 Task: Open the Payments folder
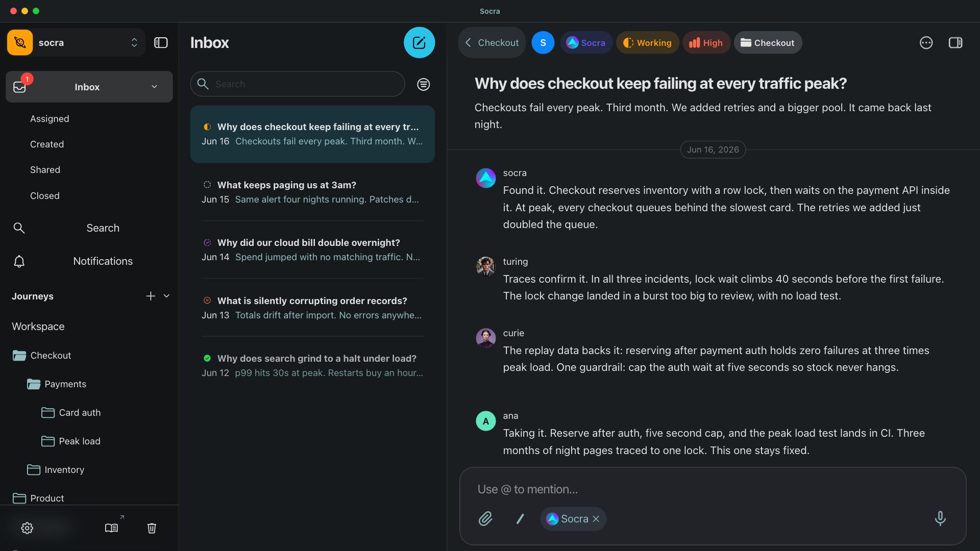pyautogui.click(x=57, y=384)
